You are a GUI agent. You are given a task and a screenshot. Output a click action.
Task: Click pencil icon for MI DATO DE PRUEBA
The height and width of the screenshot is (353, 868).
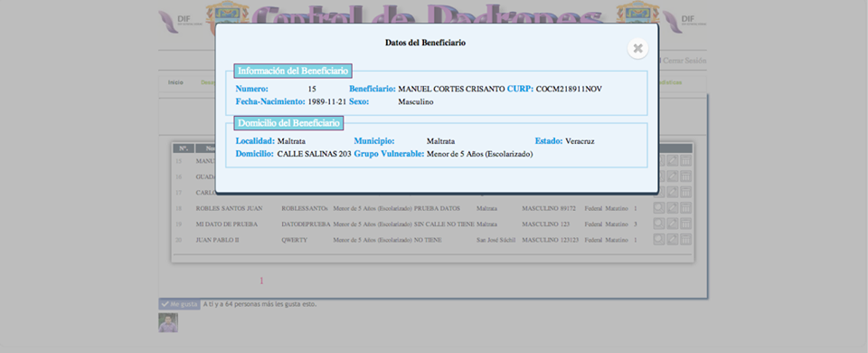coord(672,224)
